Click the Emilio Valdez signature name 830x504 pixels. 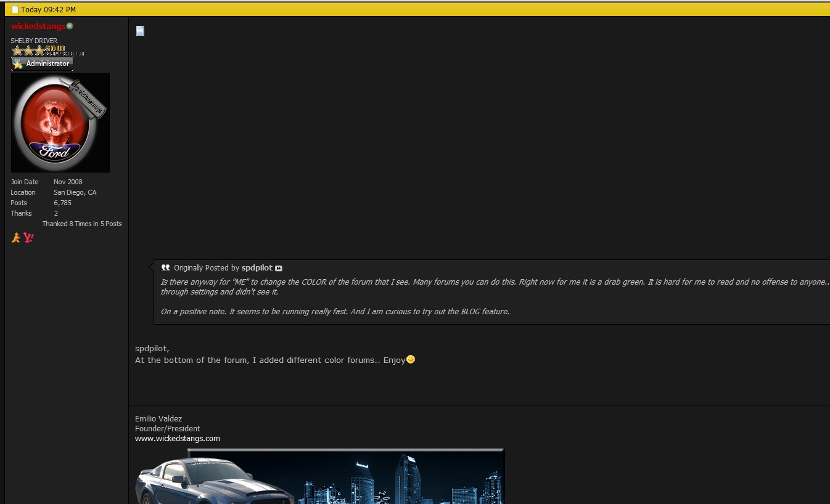[x=158, y=419]
